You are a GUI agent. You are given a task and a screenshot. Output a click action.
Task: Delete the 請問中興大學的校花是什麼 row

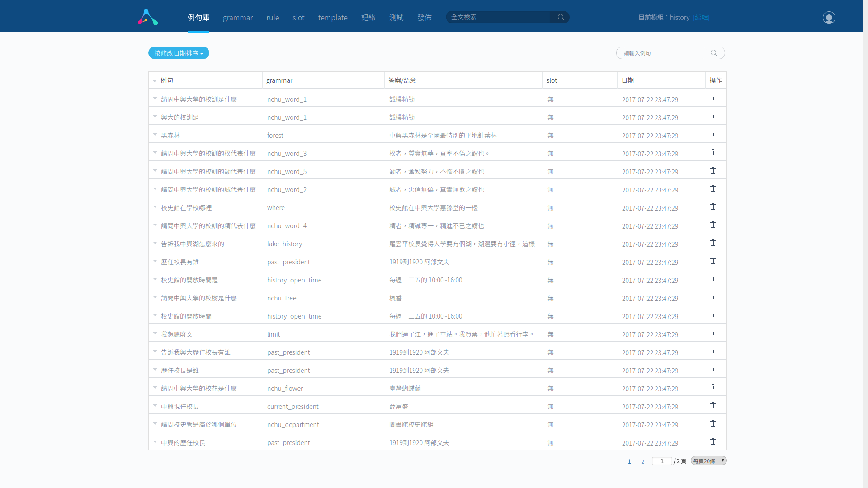click(x=713, y=388)
